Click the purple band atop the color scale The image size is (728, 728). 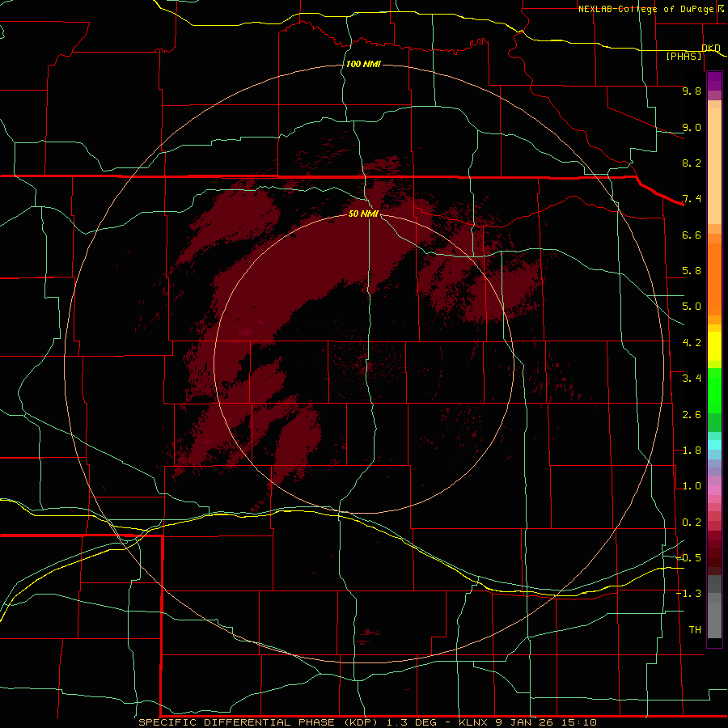point(714,81)
